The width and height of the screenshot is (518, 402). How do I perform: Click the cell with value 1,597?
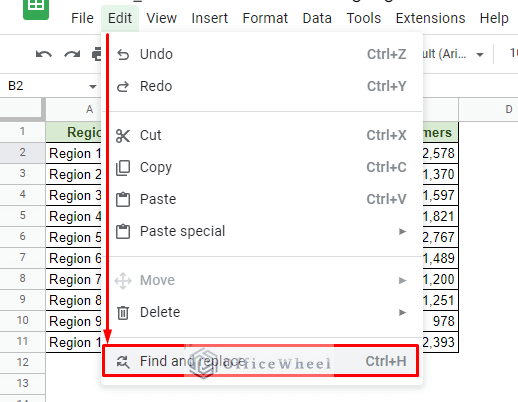pyautogui.click(x=440, y=195)
